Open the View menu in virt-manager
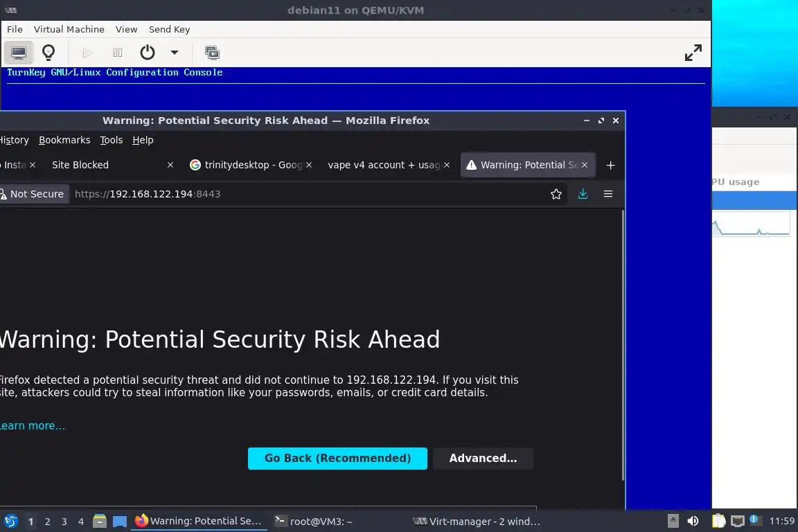This screenshot has height=532, width=798. [x=126, y=30]
